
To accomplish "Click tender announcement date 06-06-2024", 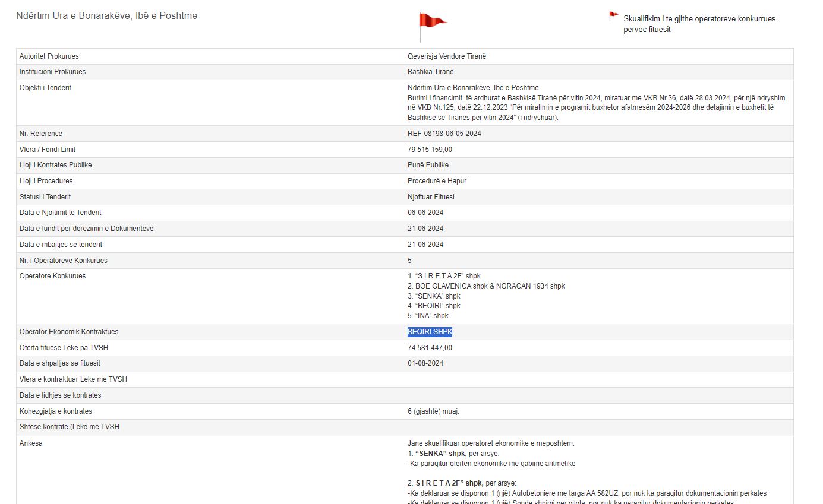I will (x=425, y=213).
